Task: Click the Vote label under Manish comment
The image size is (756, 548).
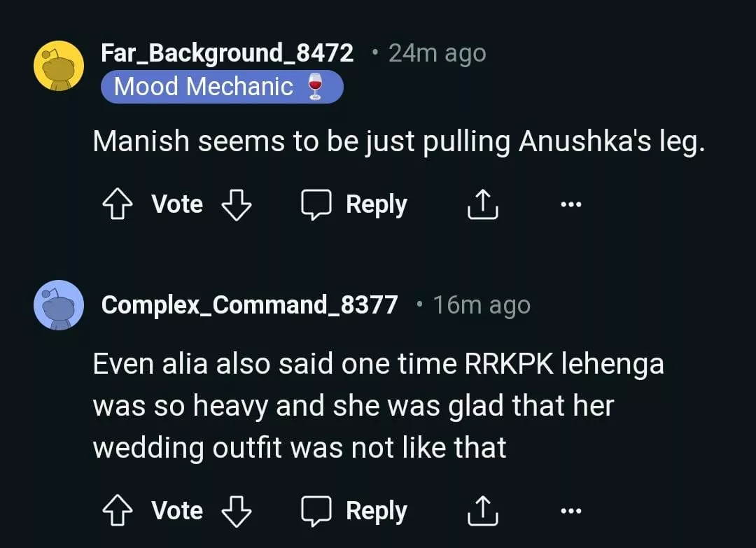Action: pos(177,204)
